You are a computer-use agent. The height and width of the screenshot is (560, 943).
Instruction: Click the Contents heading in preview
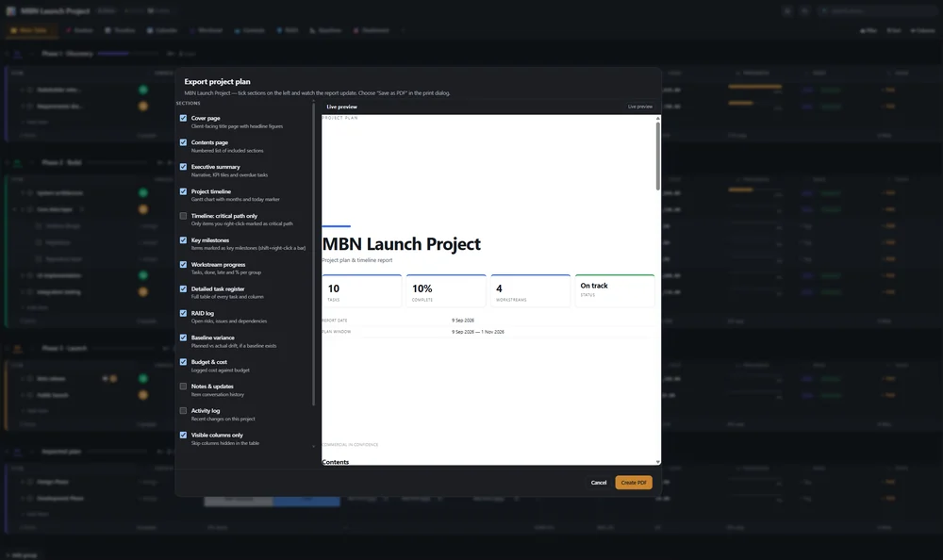pos(336,462)
